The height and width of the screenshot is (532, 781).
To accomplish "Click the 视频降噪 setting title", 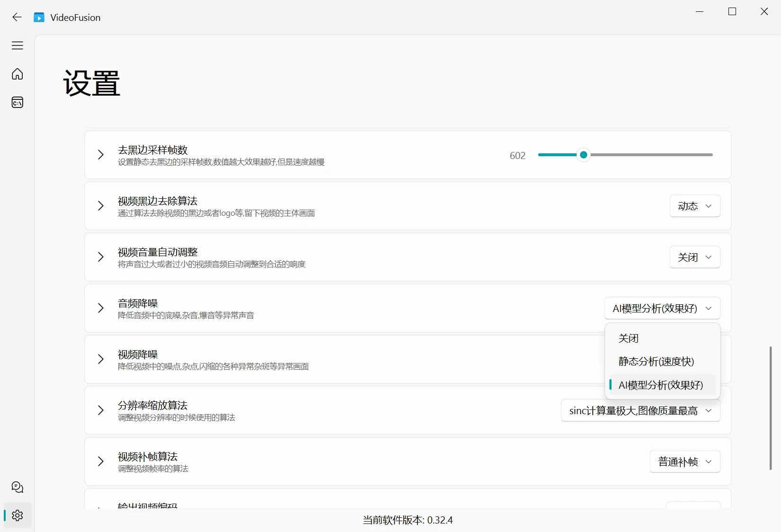I will [x=138, y=354].
